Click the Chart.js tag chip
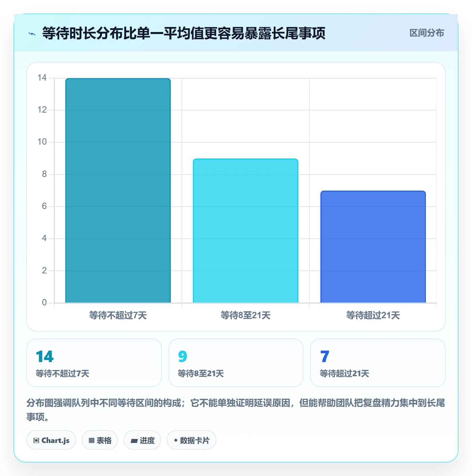This screenshot has height=476, width=472. pos(51,440)
